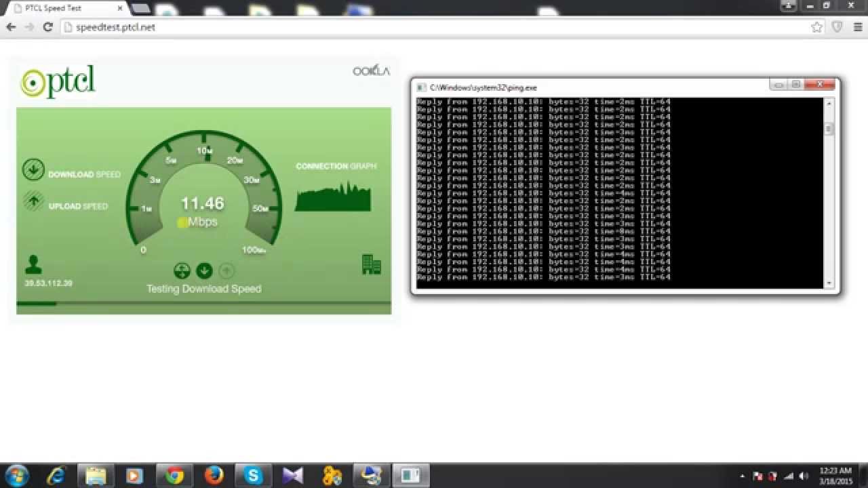Open Firefox from the taskbar
The image size is (868, 488).
214,476
